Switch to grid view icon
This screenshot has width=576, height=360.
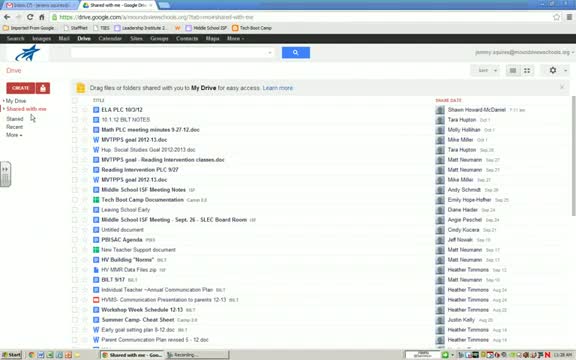(x=527, y=71)
